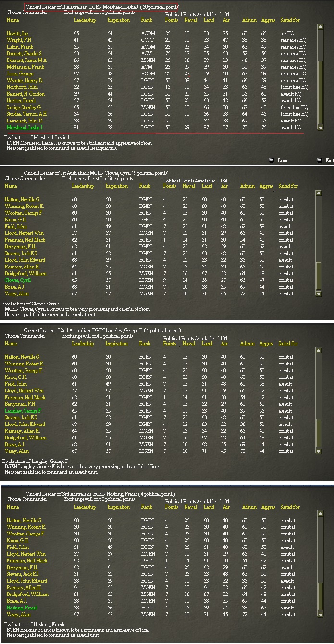Screen dimensions: 334x644
Task: Choose Savige, Stanley G. as commander
Action: point(24,108)
